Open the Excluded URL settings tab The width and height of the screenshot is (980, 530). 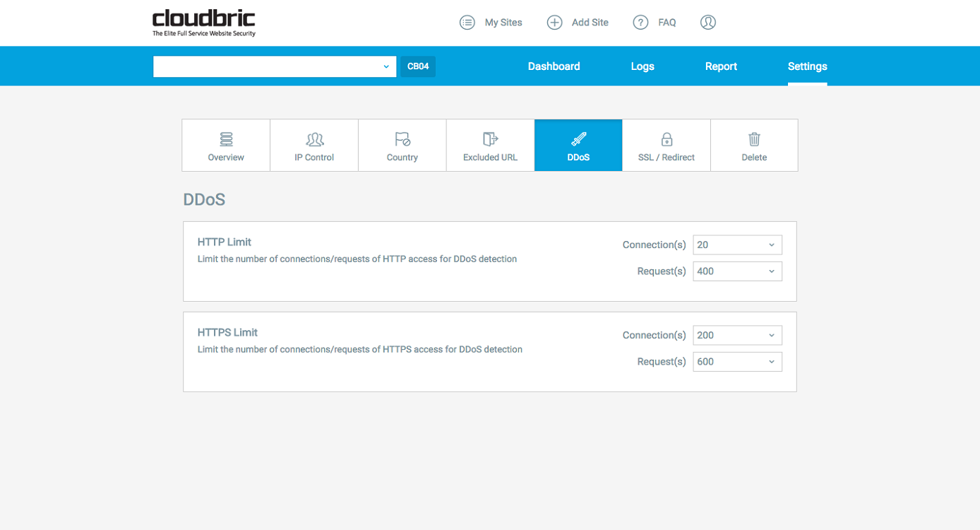click(490, 146)
